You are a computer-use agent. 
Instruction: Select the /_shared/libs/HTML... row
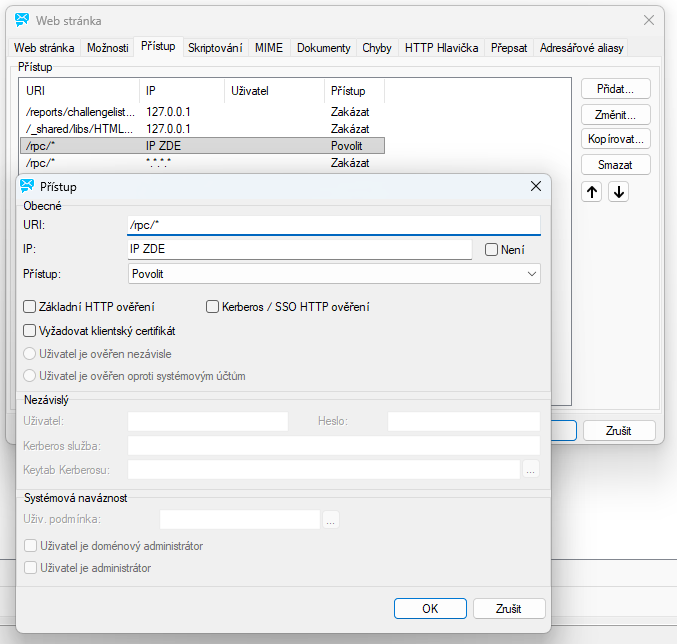point(202,129)
